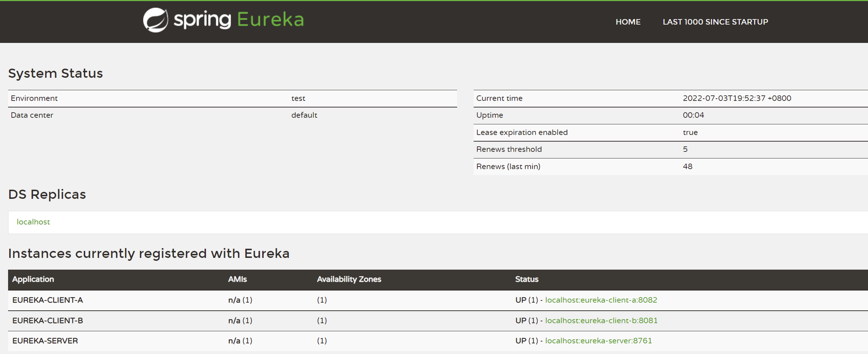The height and width of the screenshot is (354, 868).
Task: Select the Lease expiration enabled label
Action: pyautogui.click(x=522, y=132)
